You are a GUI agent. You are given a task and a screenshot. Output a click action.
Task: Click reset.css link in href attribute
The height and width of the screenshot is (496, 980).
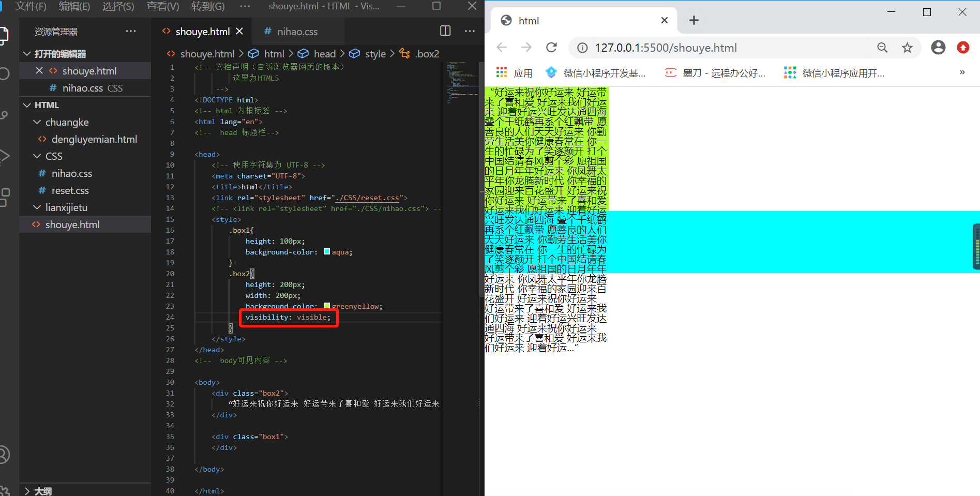point(367,198)
